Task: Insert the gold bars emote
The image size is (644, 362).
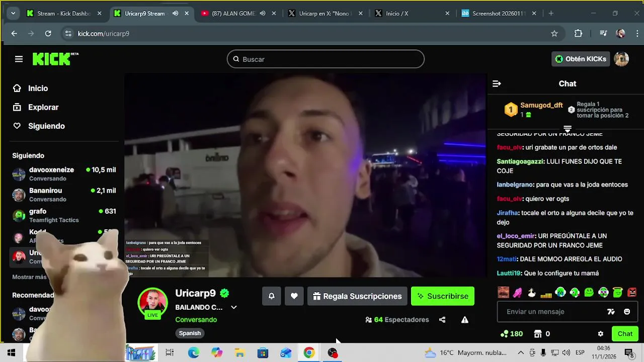Action: tap(546, 294)
